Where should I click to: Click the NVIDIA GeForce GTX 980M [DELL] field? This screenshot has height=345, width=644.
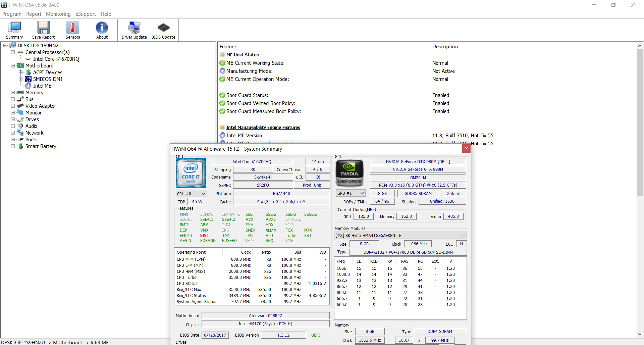[x=418, y=162]
